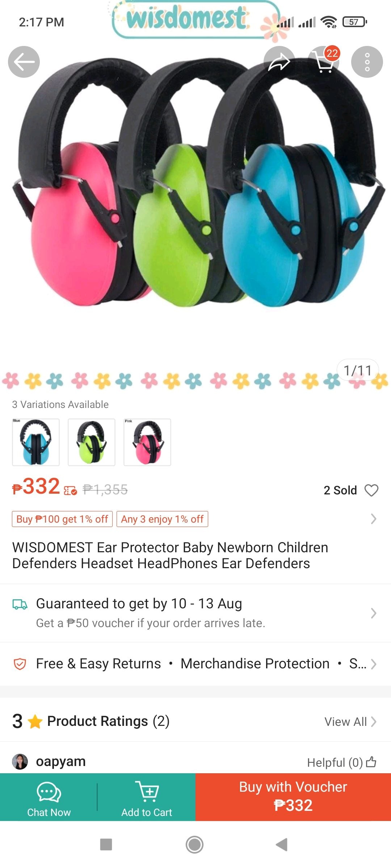
Task: Select the green variation thumbnail
Action: click(x=92, y=442)
